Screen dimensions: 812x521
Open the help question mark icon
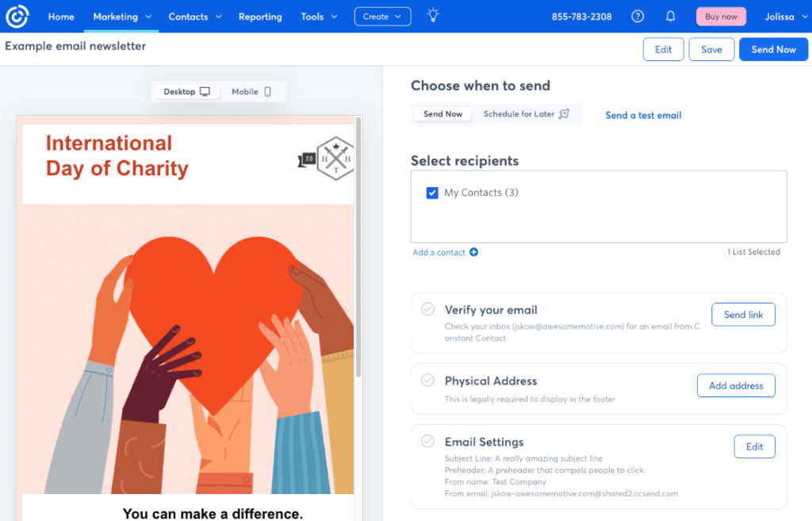click(x=638, y=16)
